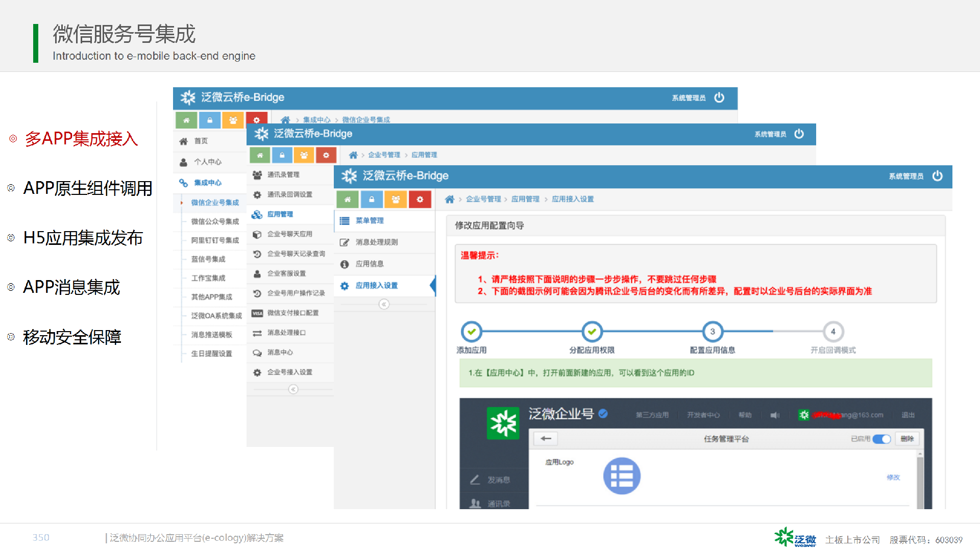Screen dimensions: 980x551
Task: Click 应用管理 breadcrumb in the front window
Action: (525, 199)
